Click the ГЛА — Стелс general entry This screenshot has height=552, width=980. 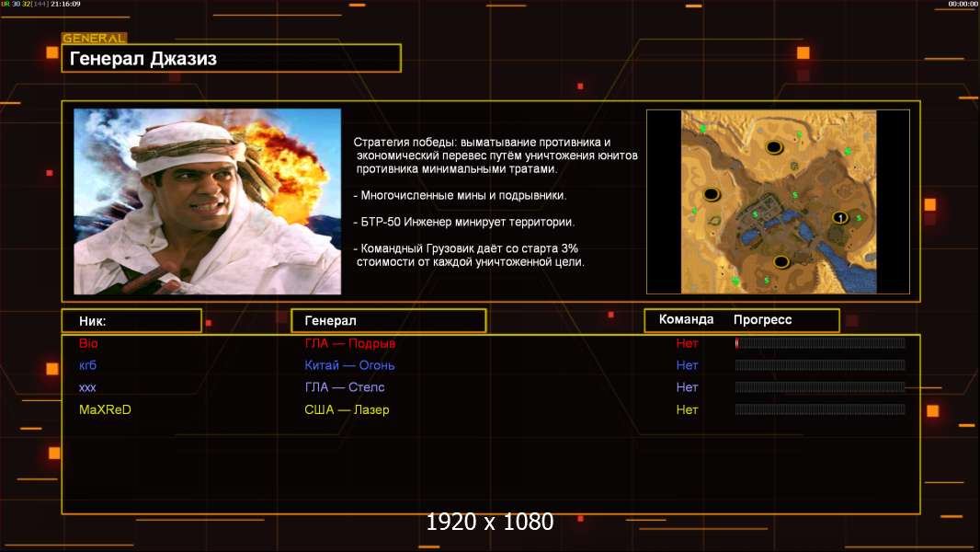[x=345, y=387]
